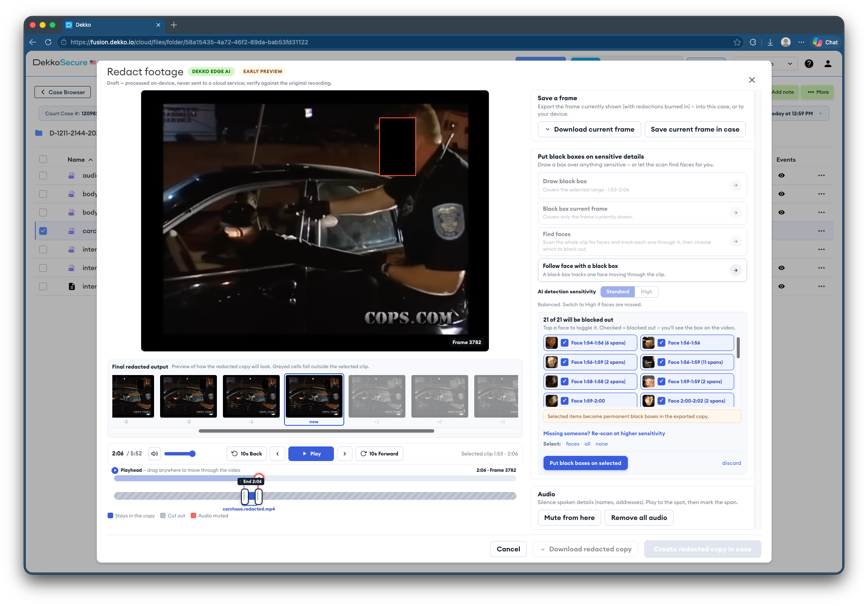Open the user account icon in Dekko header

[x=828, y=64]
